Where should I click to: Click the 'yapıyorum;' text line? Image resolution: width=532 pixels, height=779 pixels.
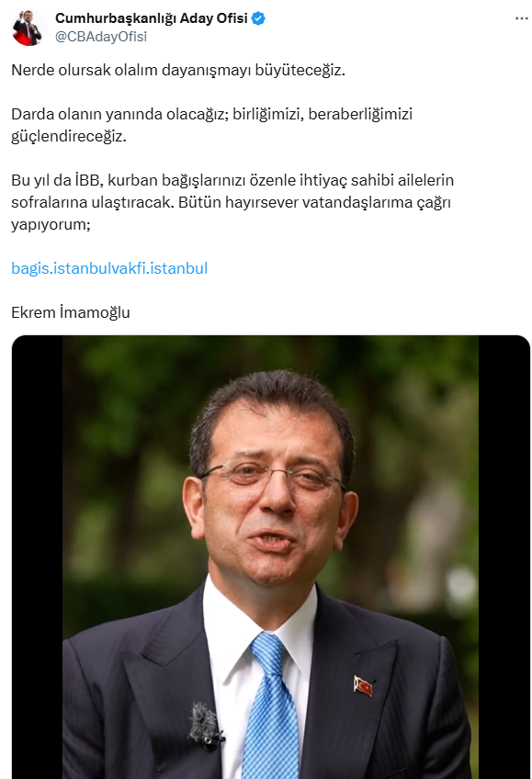pos(51,224)
